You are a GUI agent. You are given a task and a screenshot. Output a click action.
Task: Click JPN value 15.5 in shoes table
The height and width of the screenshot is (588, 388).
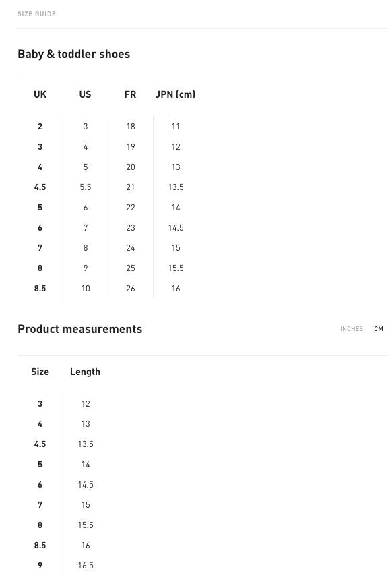tap(176, 268)
